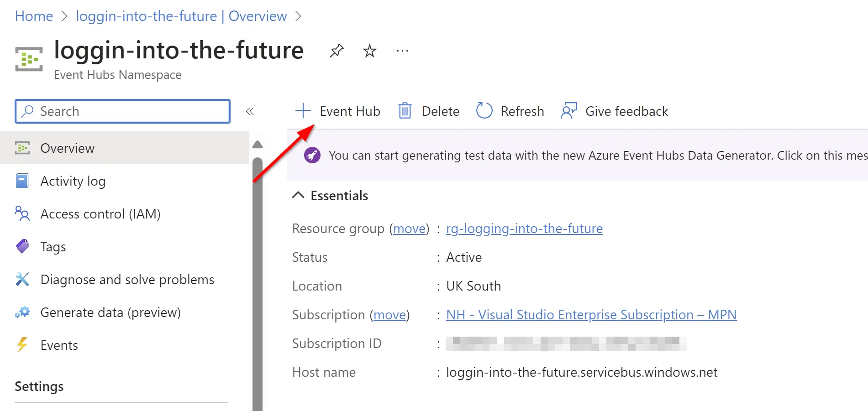Open rg-logging-into-the-future resource group link

[524, 229]
